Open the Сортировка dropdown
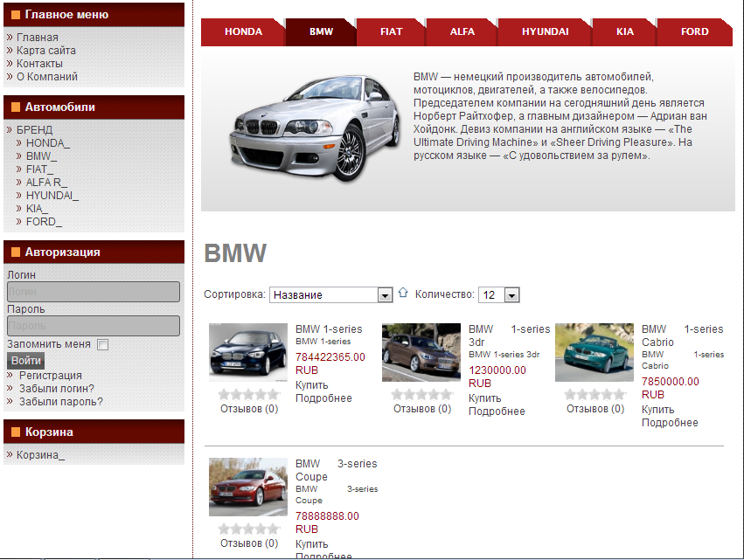The image size is (744, 560). pos(330,295)
